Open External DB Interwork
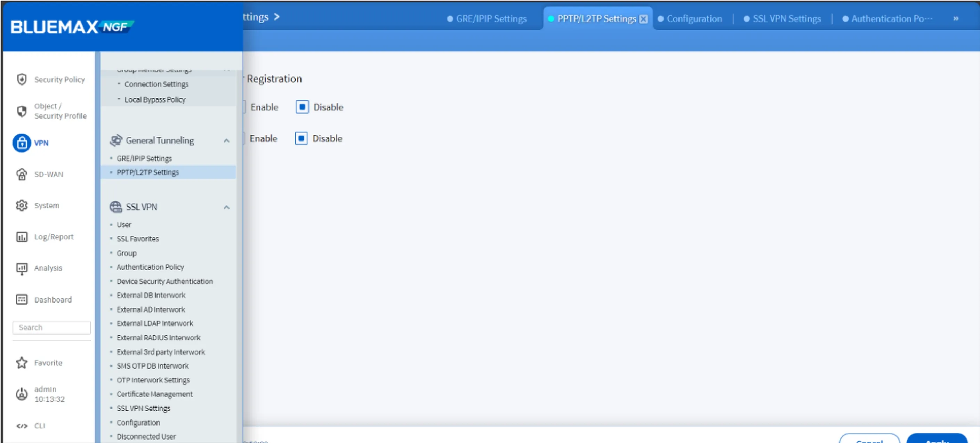This screenshot has height=443, width=980. (151, 296)
